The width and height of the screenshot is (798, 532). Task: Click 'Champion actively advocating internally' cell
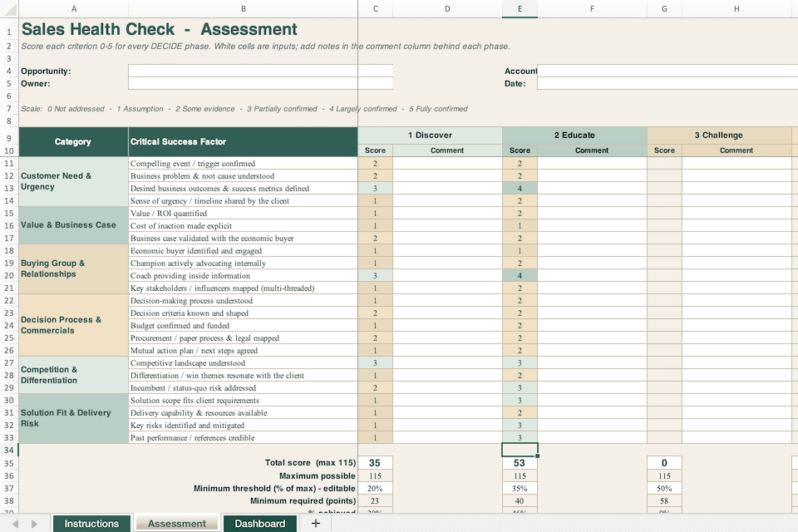pyautogui.click(x=244, y=263)
